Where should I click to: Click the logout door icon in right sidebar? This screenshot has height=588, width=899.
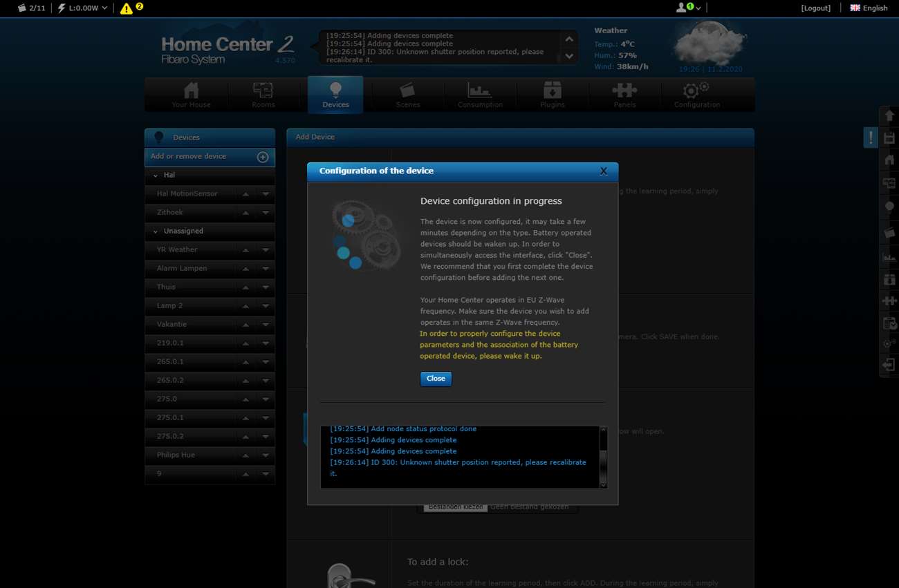tap(889, 365)
